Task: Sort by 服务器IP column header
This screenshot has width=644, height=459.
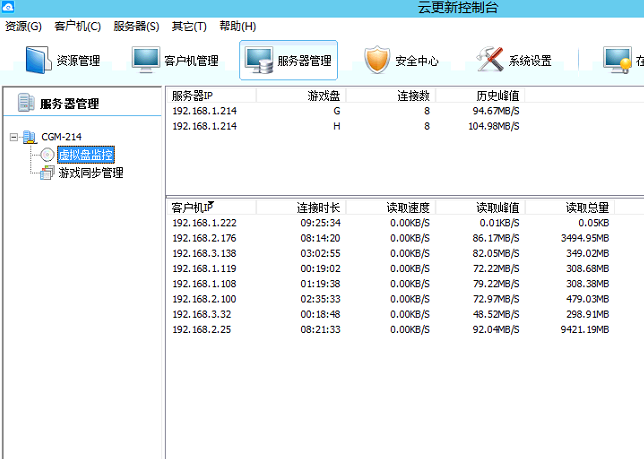Action: 211,96
